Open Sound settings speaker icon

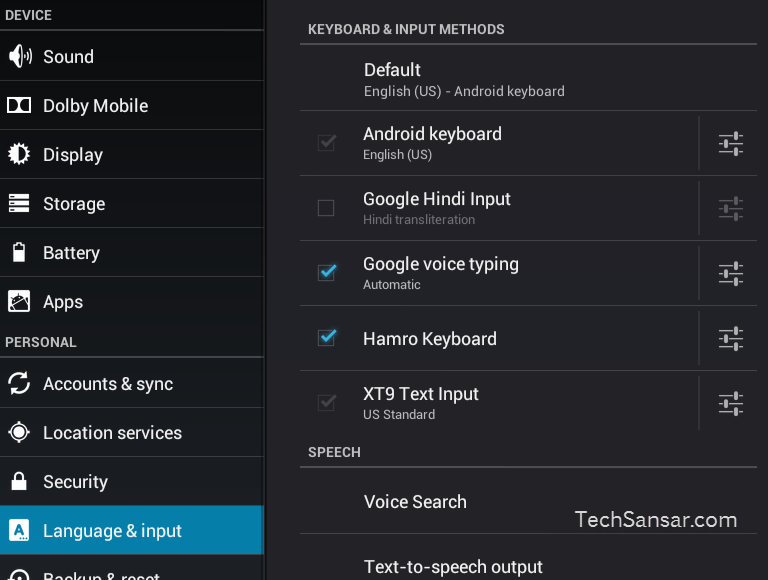point(20,56)
